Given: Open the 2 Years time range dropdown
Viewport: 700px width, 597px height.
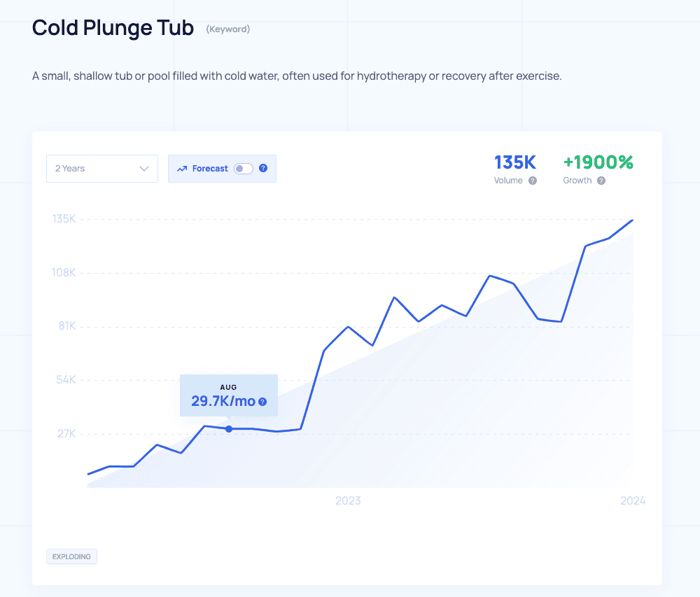Looking at the screenshot, I should (102, 169).
